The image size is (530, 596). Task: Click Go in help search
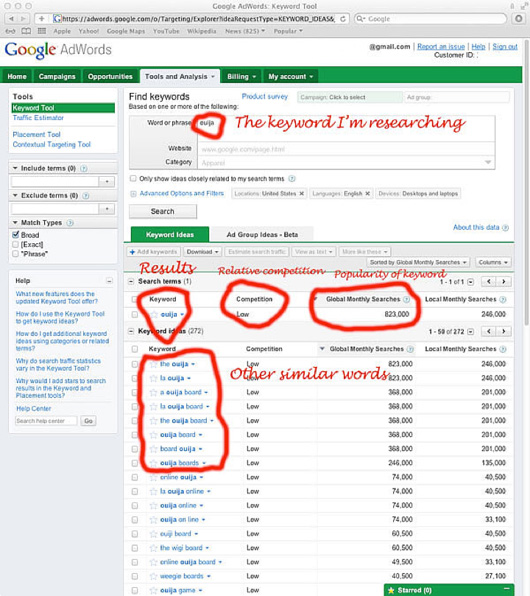[88, 421]
